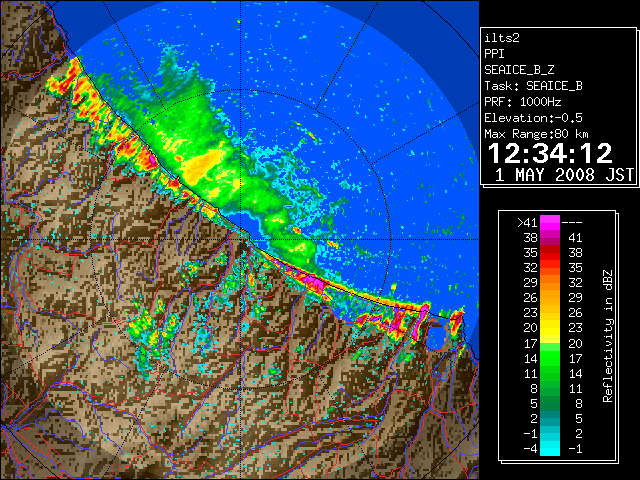Click the 12:34:12 timestamp
This screenshot has width=640, height=480.
(550, 153)
